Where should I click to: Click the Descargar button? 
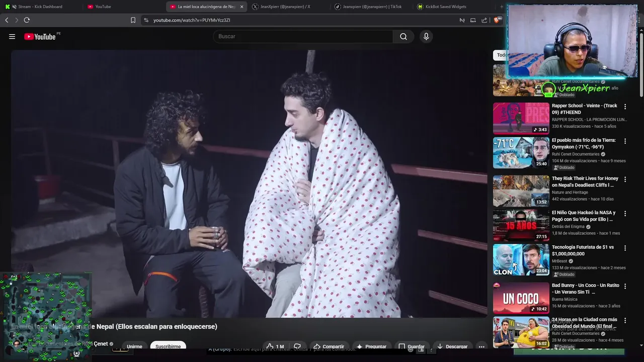[x=452, y=346]
